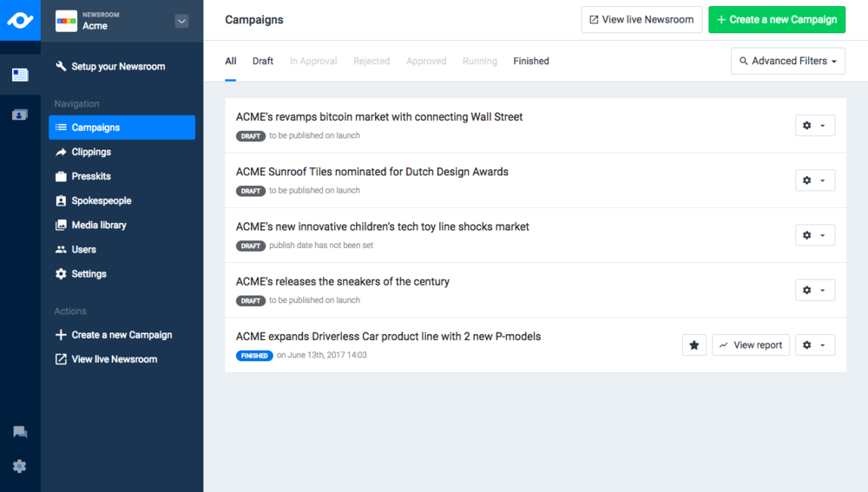Open Setup your Newsroom
868x492 pixels.
point(110,67)
